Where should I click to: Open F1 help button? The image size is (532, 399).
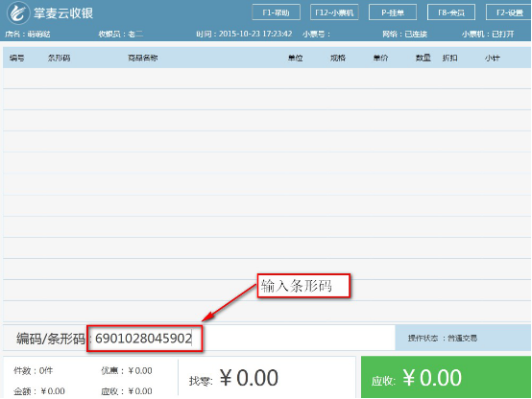click(276, 12)
